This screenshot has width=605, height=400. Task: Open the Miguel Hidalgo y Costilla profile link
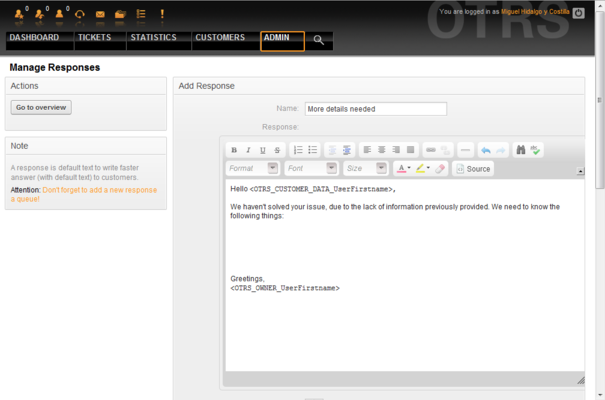coord(535,12)
